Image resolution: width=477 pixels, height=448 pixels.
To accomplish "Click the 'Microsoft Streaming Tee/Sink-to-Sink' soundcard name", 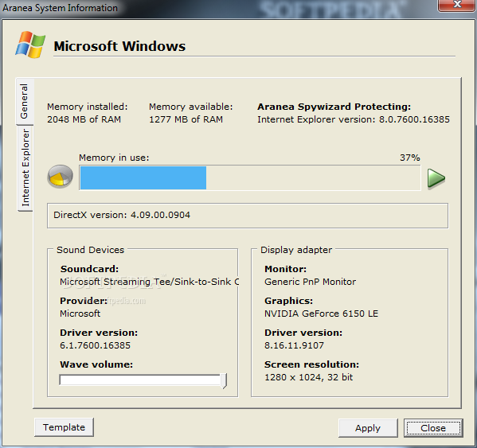I will tap(150, 282).
